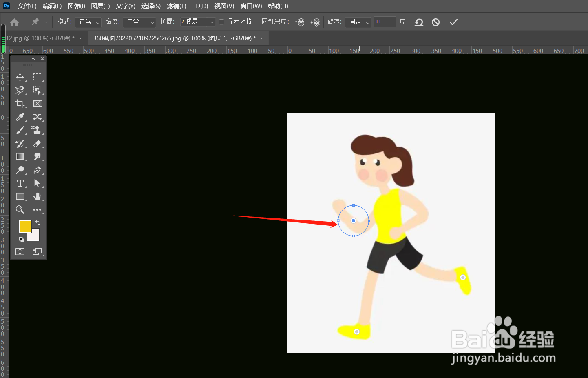Open the 图像(I) menu
This screenshot has width=588, height=378.
point(76,6)
